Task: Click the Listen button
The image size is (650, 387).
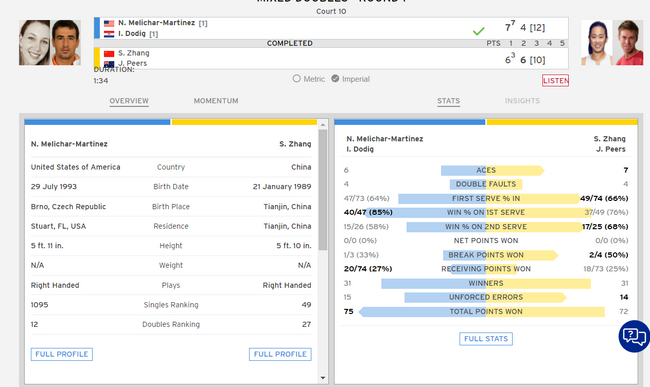Action: click(x=555, y=80)
